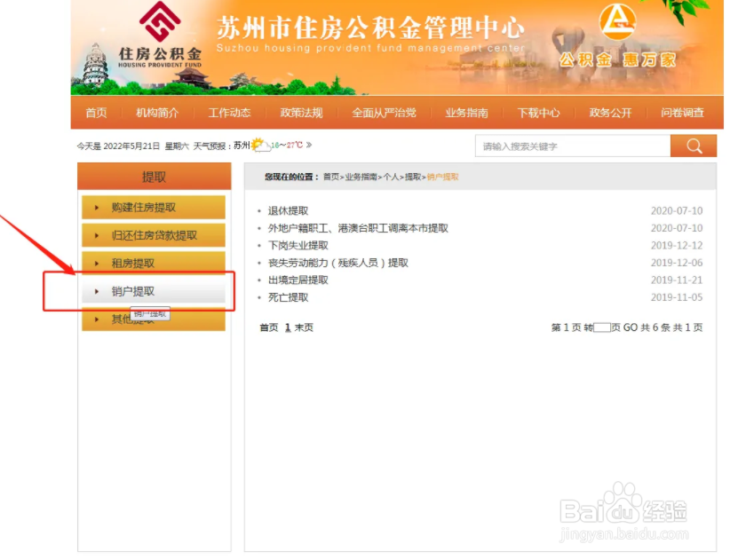Expand the 归还住房贷款提取 sidebar section
This screenshot has height=560, width=730.
[155, 235]
